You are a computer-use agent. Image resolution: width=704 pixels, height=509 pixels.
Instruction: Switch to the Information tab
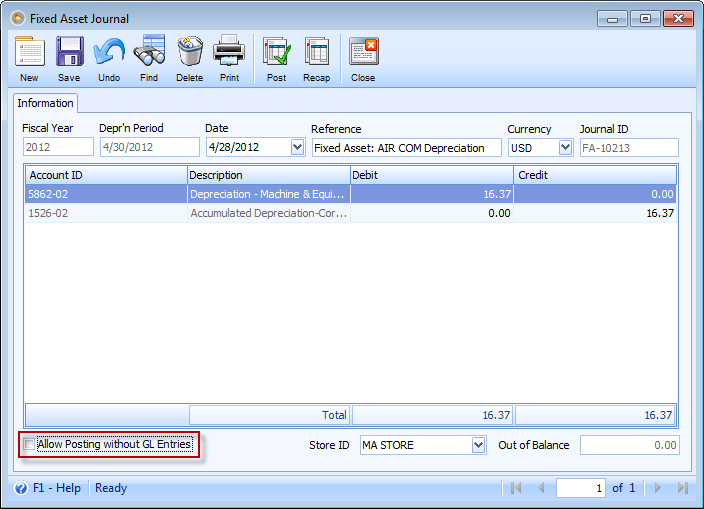pos(45,103)
